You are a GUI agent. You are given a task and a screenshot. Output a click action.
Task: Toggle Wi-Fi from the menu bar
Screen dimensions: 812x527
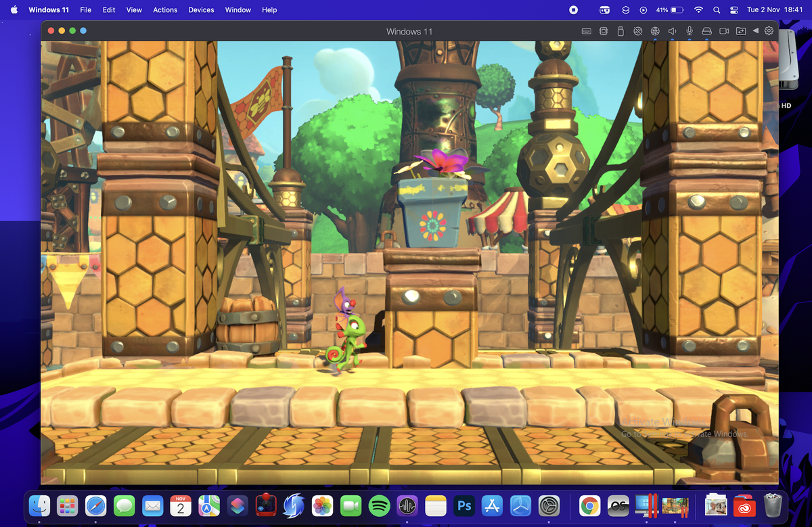pos(698,9)
